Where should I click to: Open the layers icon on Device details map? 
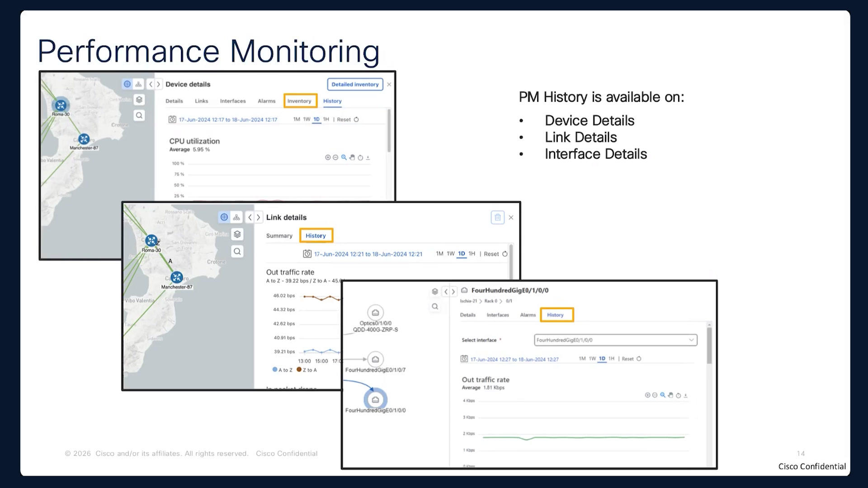(x=139, y=99)
